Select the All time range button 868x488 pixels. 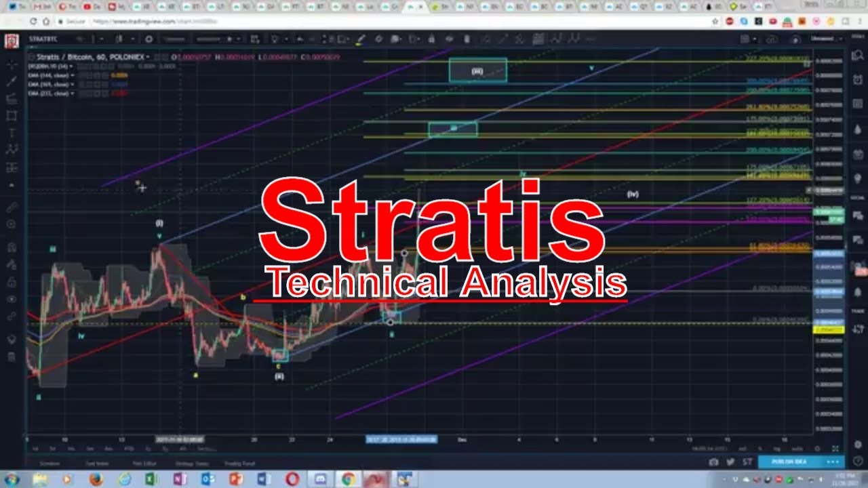point(183,449)
